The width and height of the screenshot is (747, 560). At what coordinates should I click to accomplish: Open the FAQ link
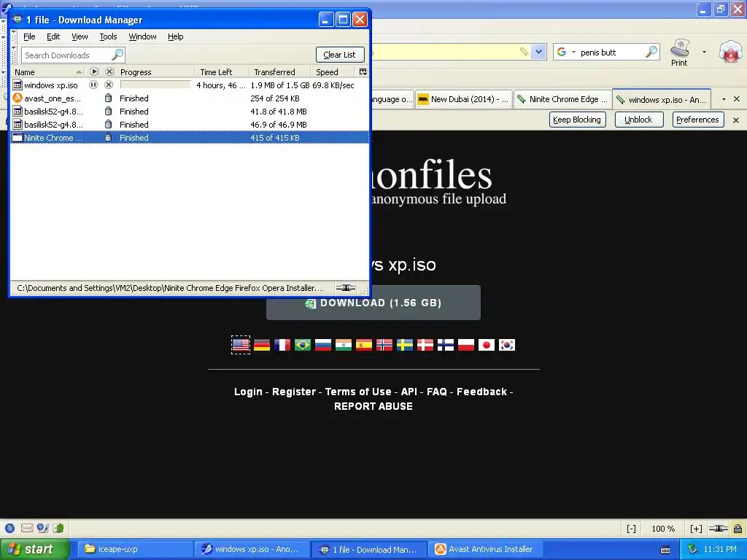(x=437, y=392)
